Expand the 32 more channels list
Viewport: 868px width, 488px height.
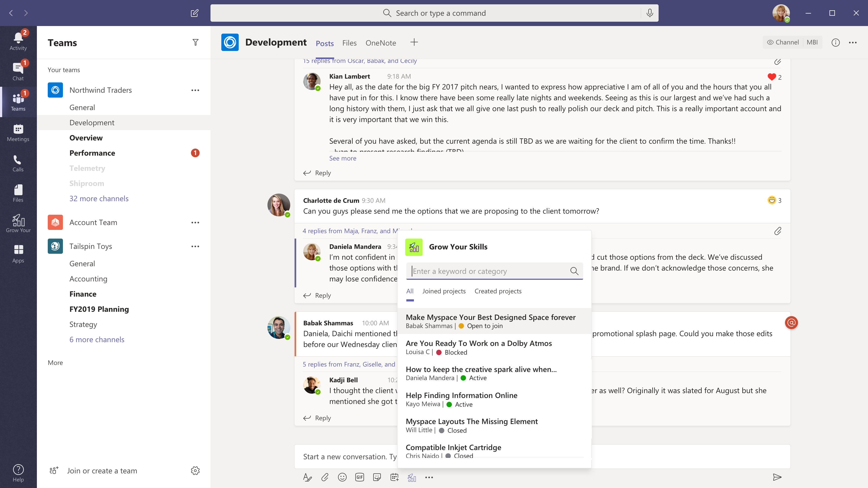pyautogui.click(x=99, y=198)
